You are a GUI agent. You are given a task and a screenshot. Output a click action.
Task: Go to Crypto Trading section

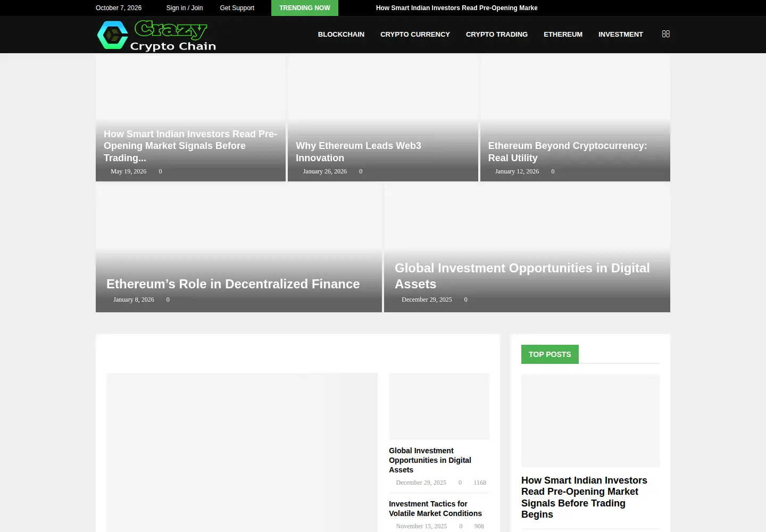(497, 35)
